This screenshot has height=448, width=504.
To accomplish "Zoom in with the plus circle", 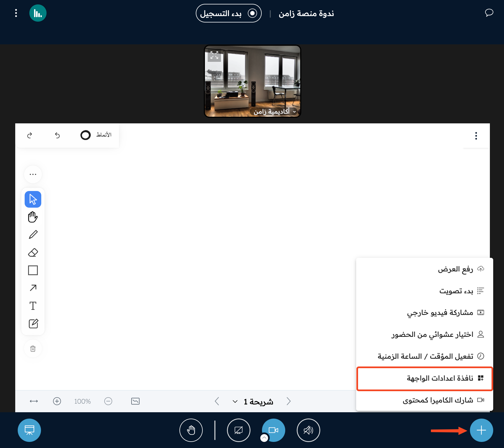I will tap(57, 401).
